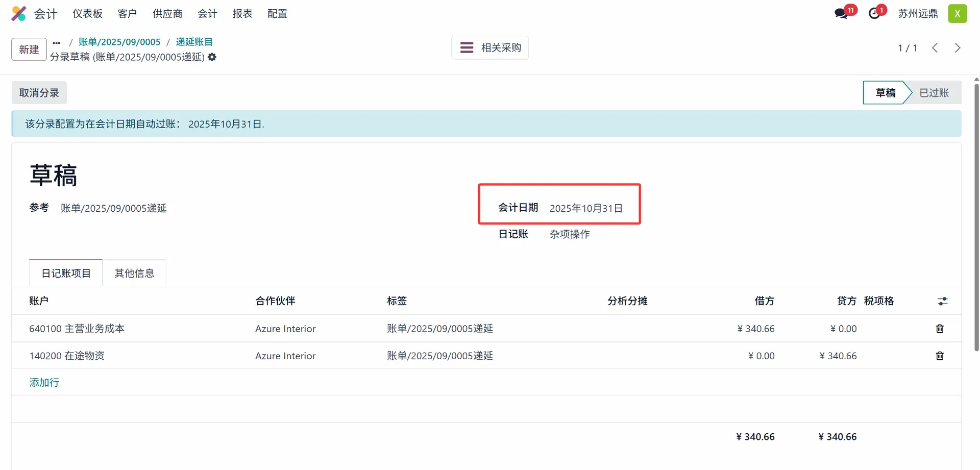Screen dimensions: 980x470
Task: Open the 相关采购 smart button
Action: [x=490, y=48]
